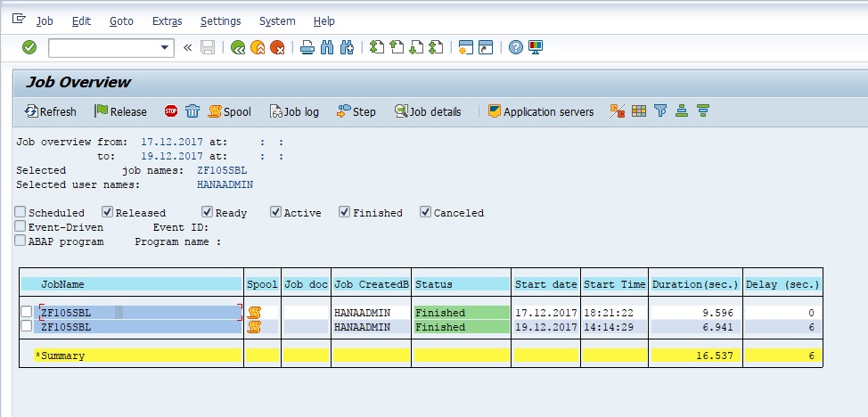Open the Goto menu

click(x=121, y=21)
